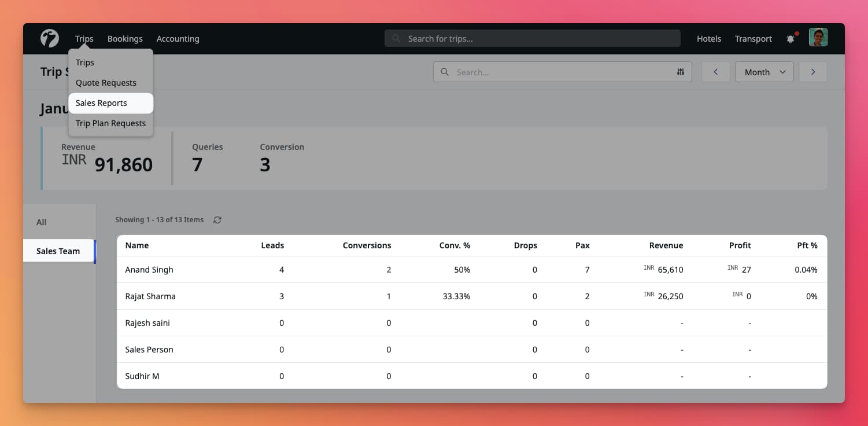This screenshot has height=426, width=868.
Task: Click the company logo icon
Action: [49, 38]
